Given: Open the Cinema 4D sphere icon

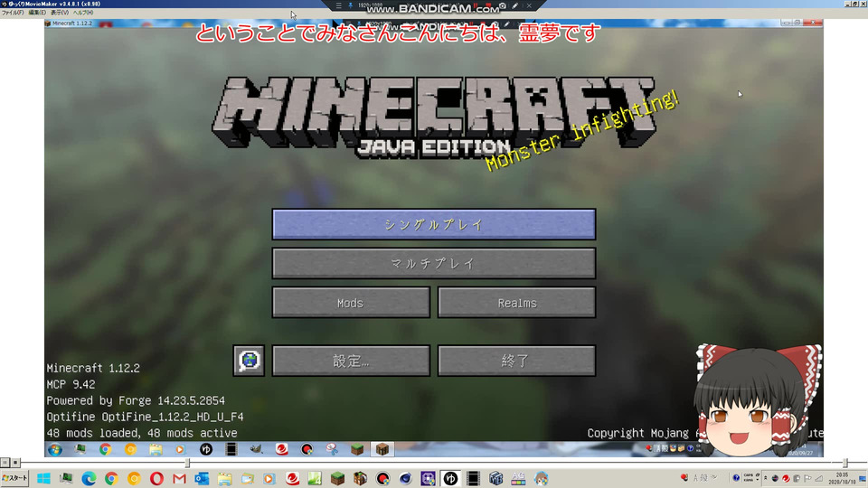Looking at the screenshot, I should [x=405, y=479].
